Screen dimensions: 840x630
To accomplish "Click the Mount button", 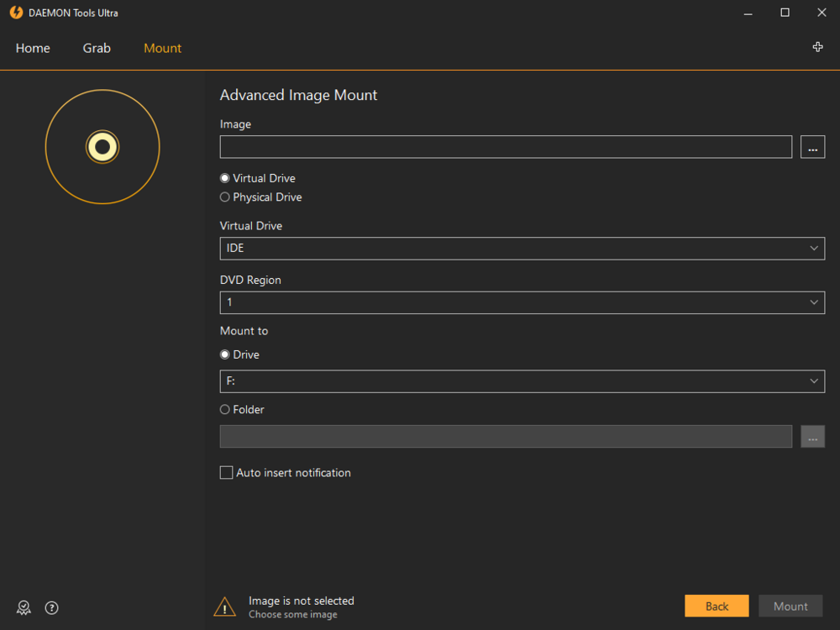I will click(x=790, y=606).
